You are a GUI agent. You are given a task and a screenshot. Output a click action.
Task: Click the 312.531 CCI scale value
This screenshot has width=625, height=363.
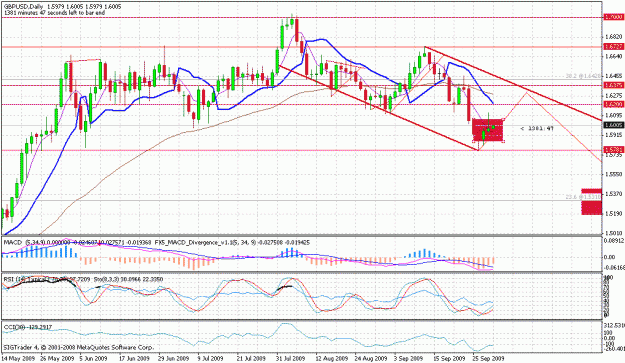[x=614, y=326]
